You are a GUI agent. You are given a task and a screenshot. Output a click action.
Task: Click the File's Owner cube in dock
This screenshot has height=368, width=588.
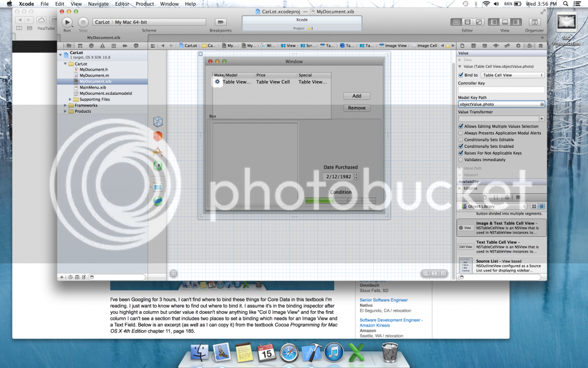click(158, 121)
